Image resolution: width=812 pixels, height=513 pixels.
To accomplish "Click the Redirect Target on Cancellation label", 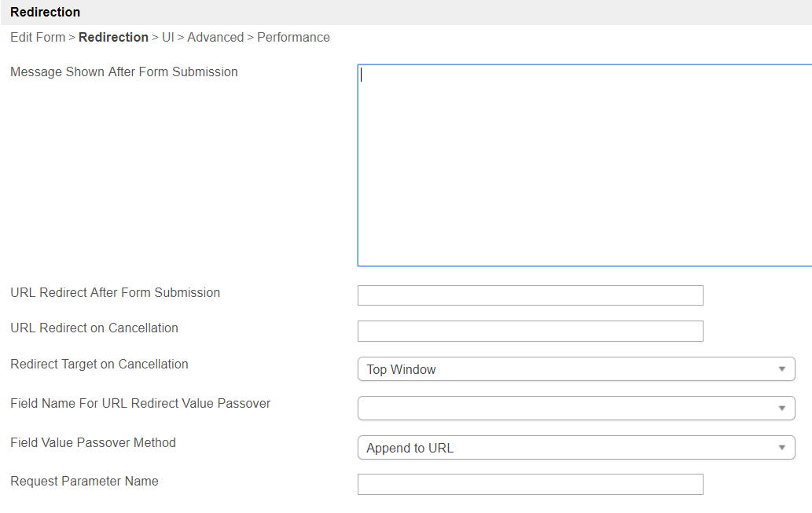I will tap(99, 365).
